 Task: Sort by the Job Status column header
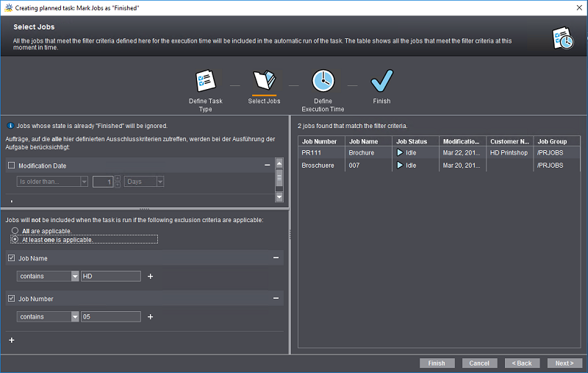(x=415, y=141)
